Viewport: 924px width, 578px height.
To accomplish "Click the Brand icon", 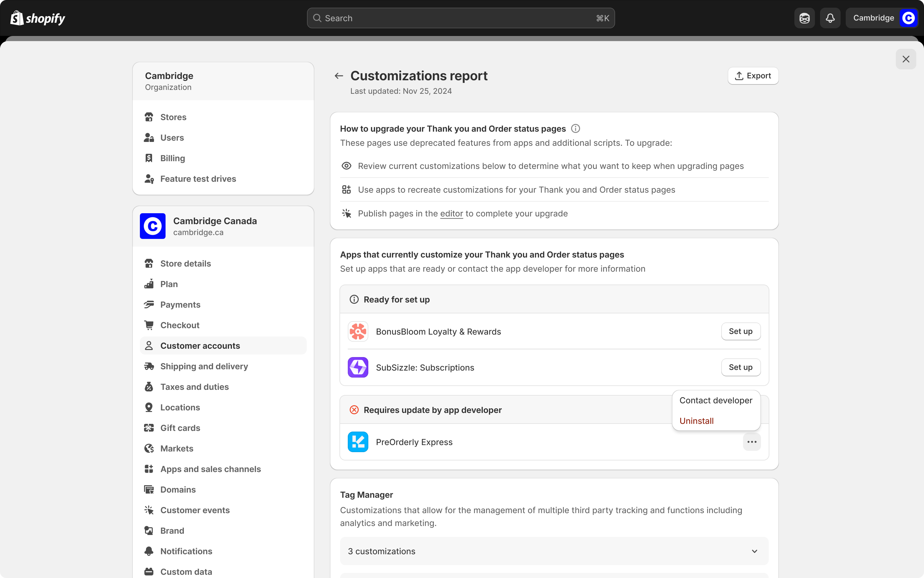I will click(x=149, y=530).
